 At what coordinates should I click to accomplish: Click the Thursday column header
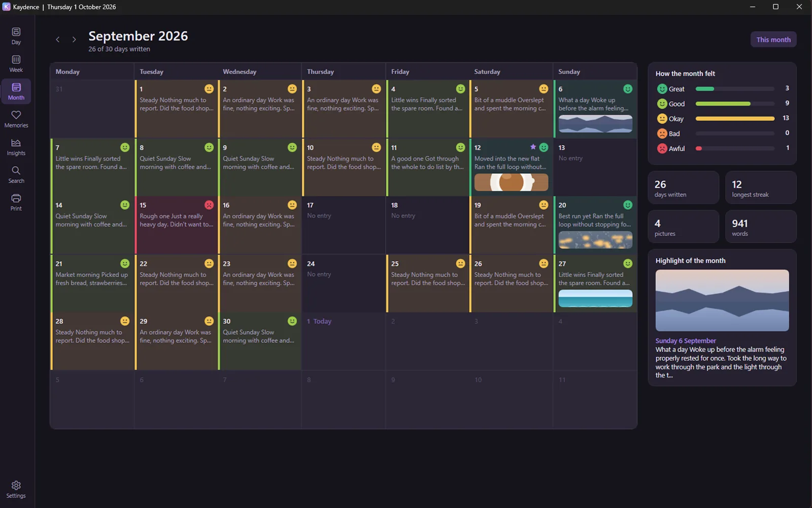pos(344,72)
